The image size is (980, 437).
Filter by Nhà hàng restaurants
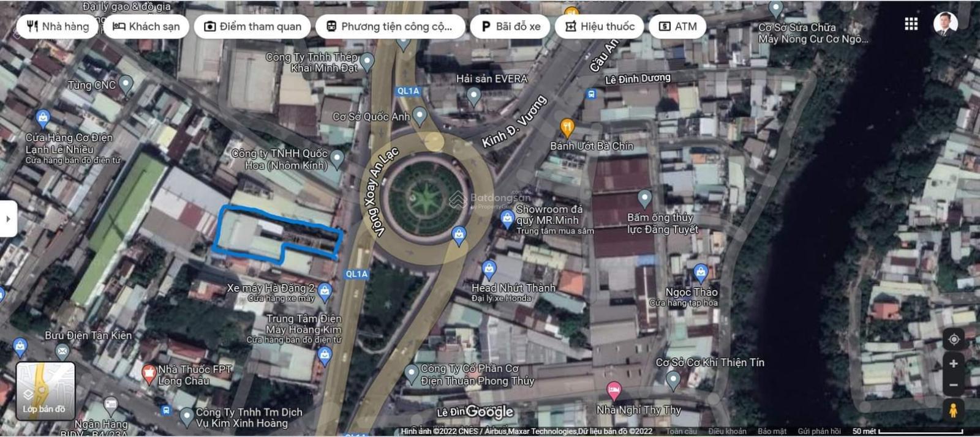(58, 26)
